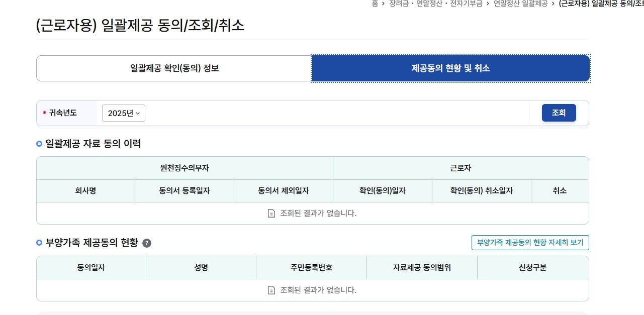Click the no-results document icon in the 동의 이력 table
Viewport: 644px width, 315px height.
(x=271, y=214)
